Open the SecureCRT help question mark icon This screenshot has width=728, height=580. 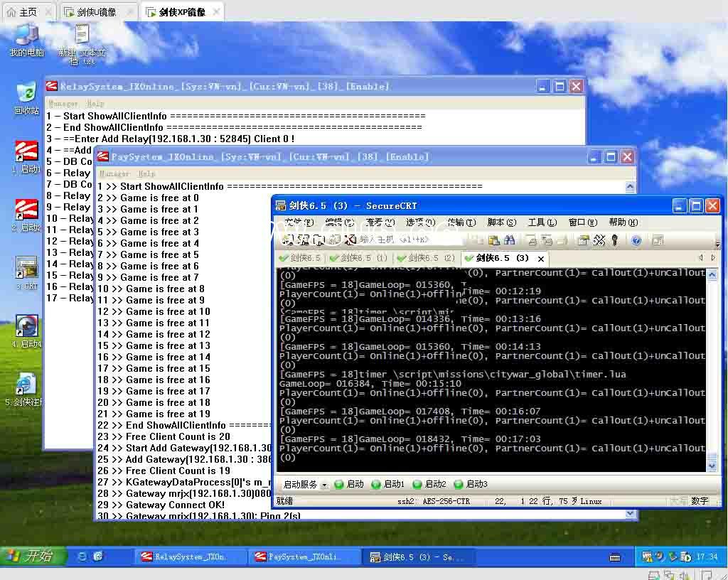pos(636,240)
